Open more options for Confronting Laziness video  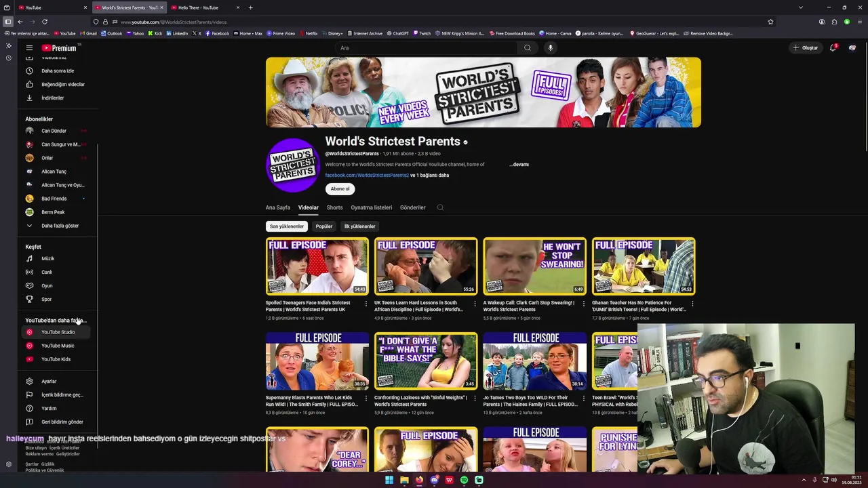pos(475,399)
